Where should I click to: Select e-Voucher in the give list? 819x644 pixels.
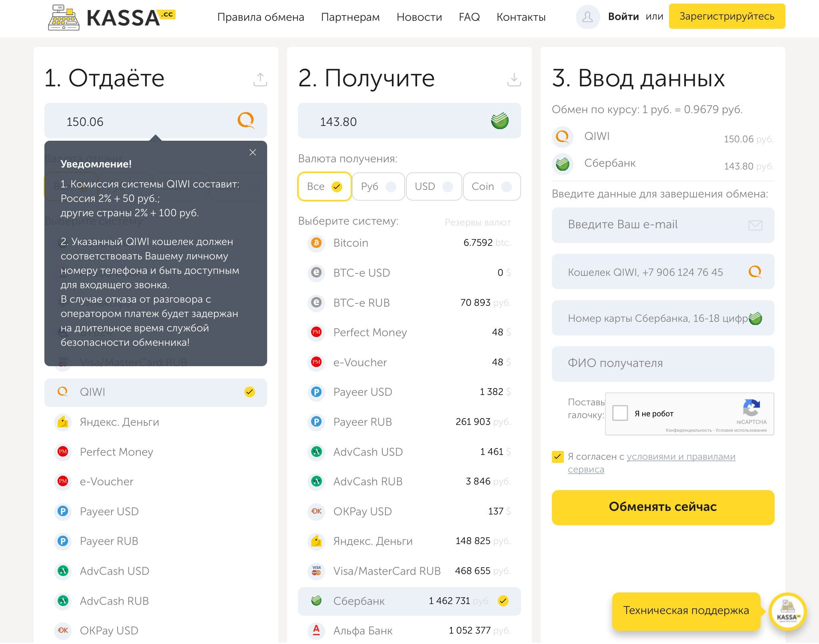[x=156, y=481]
